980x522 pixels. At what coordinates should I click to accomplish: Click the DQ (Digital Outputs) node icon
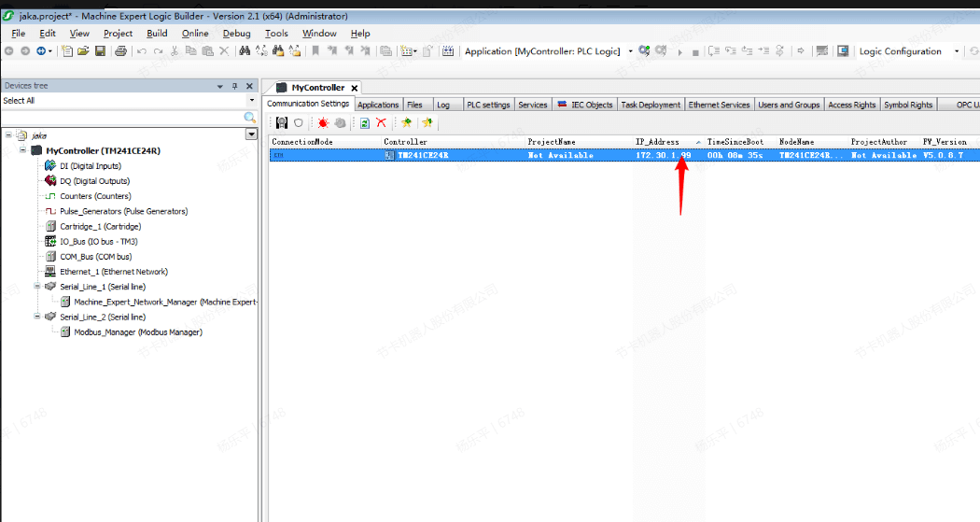[x=50, y=181]
